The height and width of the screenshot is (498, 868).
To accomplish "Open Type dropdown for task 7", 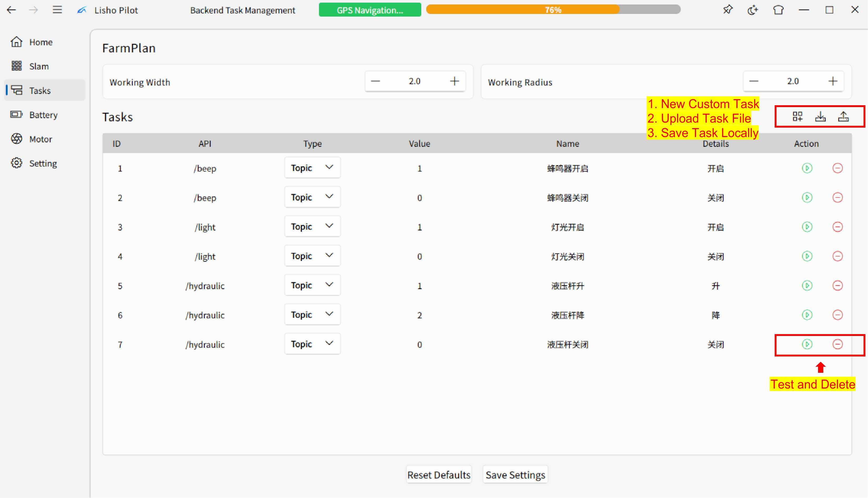I will pyautogui.click(x=312, y=344).
